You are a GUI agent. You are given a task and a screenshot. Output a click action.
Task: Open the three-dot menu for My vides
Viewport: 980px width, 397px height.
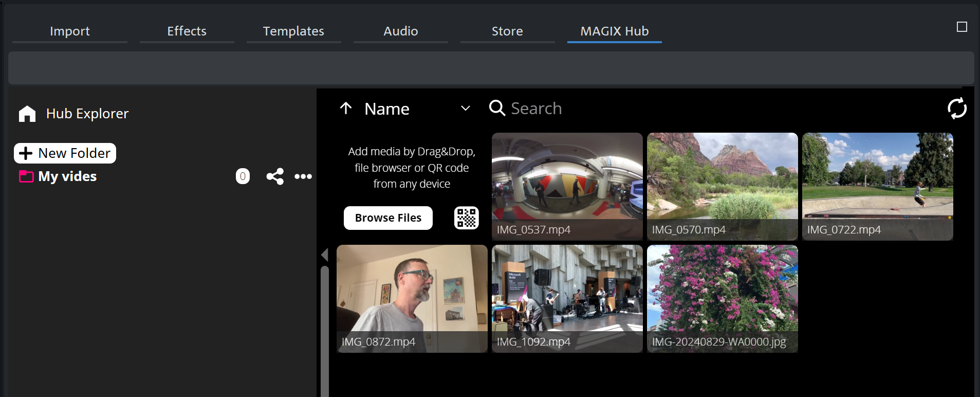pos(303,176)
